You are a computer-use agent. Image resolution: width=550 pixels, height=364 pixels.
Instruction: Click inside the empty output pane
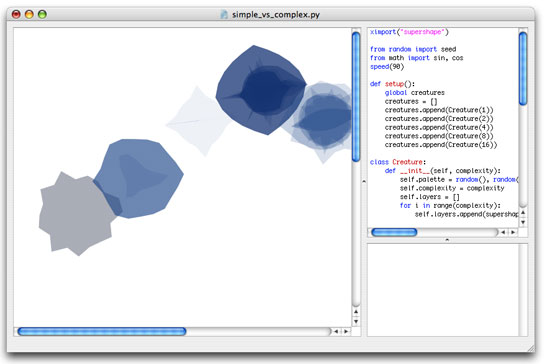tap(443, 290)
